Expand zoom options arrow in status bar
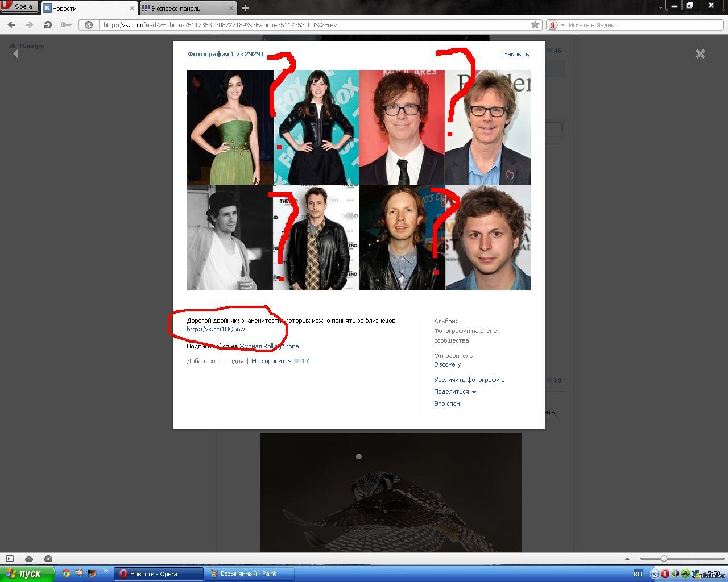This screenshot has height=582, width=728. [x=627, y=559]
